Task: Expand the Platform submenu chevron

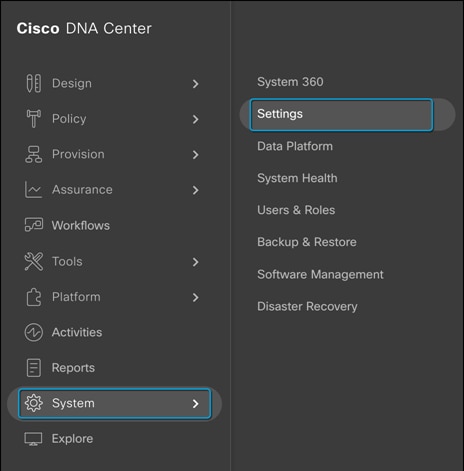Action: (x=196, y=297)
